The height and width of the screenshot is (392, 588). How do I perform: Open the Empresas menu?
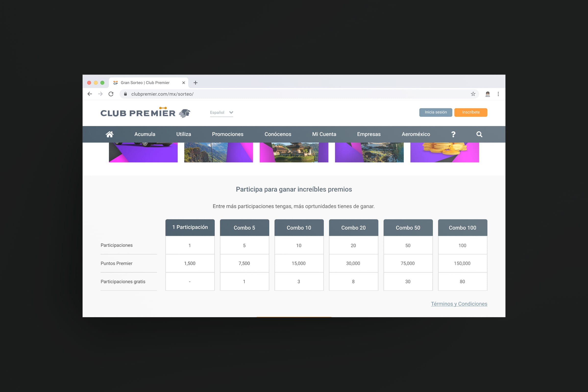(x=369, y=134)
